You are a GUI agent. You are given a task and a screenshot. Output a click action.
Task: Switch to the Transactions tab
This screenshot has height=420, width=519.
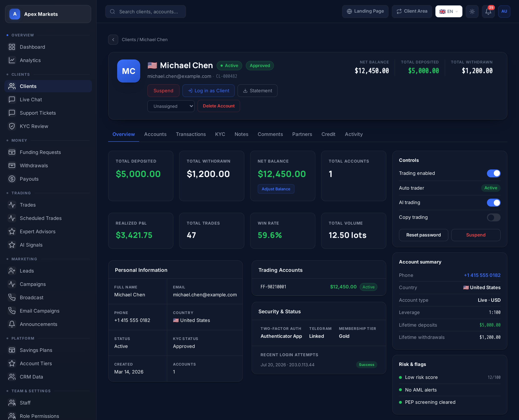tap(191, 134)
